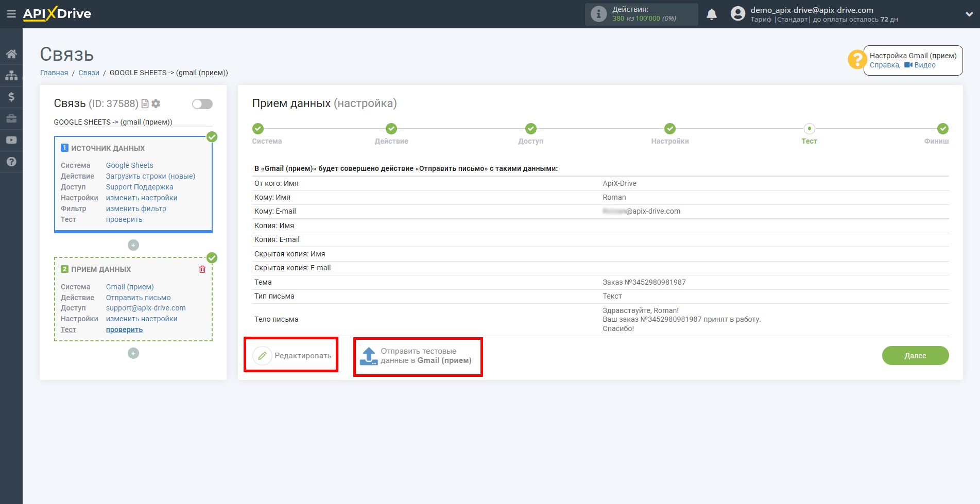This screenshot has width=980, height=504.
Task: Click bold проверить link in receiver block
Action: point(124,329)
